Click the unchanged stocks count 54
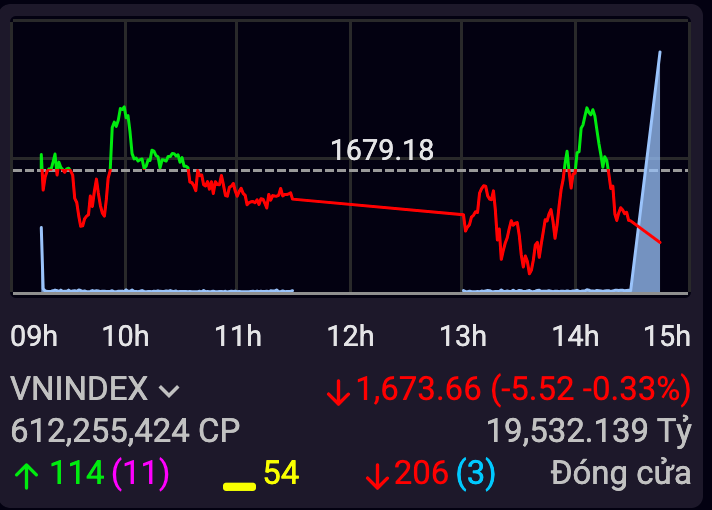 tap(281, 472)
